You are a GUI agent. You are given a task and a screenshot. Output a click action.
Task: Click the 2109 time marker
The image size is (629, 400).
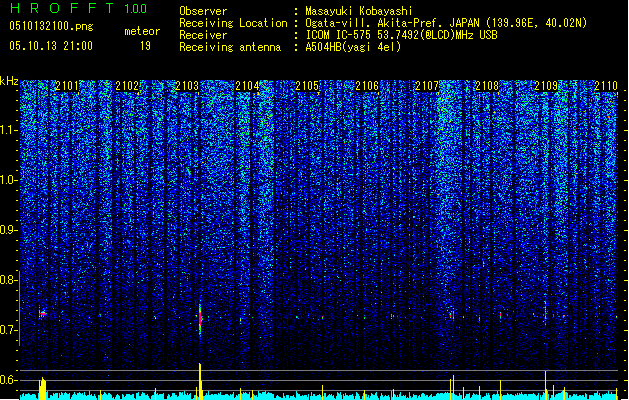[546, 86]
